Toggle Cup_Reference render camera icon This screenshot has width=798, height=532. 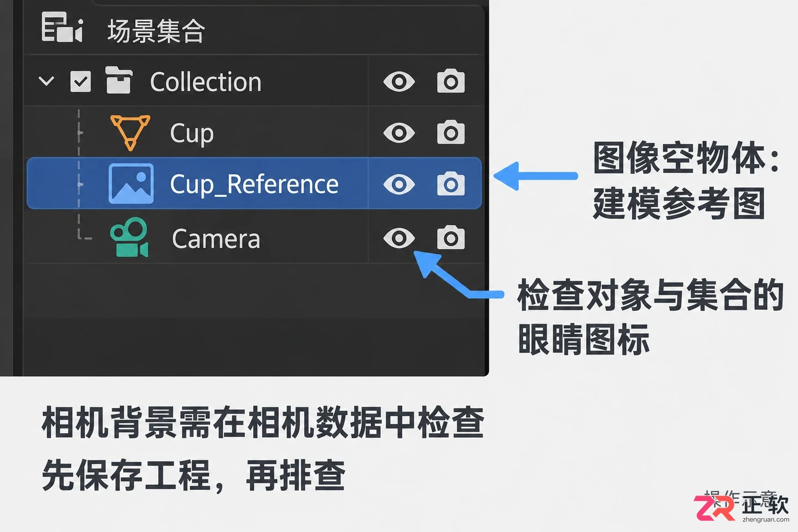coord(451,184)
